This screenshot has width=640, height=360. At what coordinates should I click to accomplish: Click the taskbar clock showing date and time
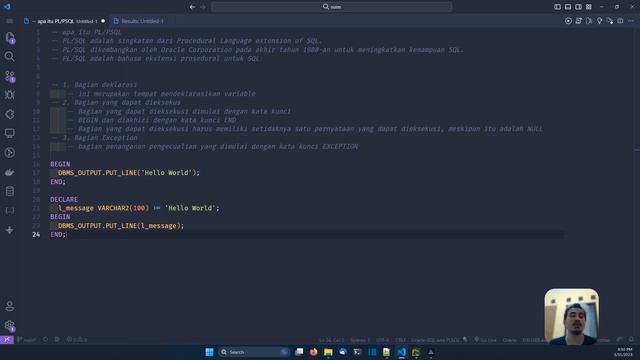pyautogui.click(x=624, y=352)
